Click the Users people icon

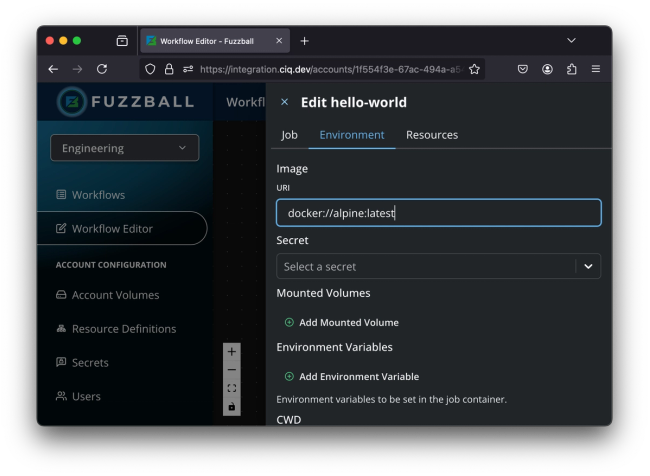(x=61, y=396)
